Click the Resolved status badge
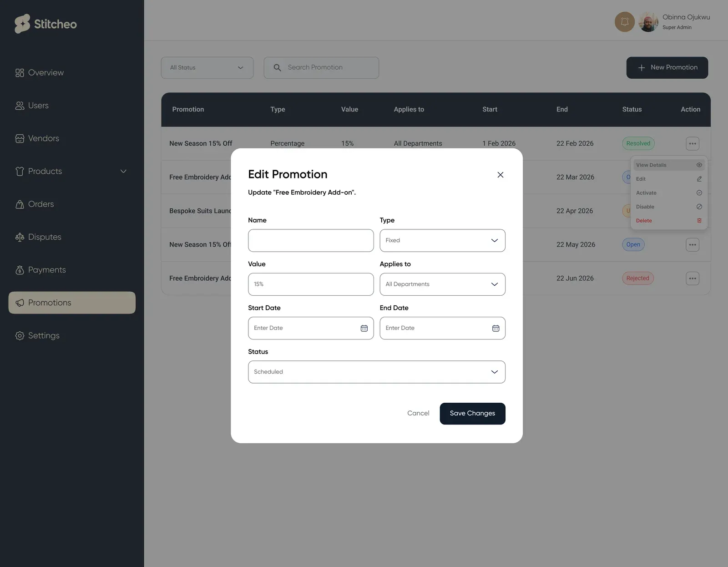728x567 pixels. tap(638, 144)
